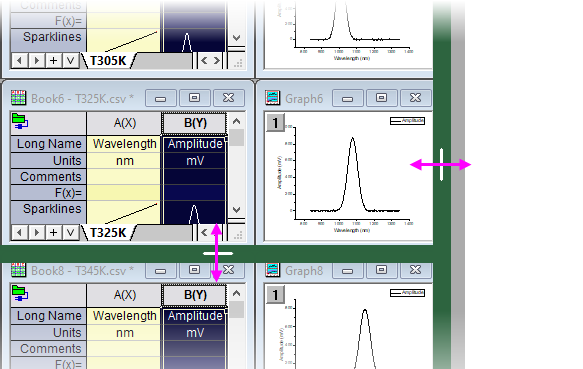The image size is (583, 369).
Task: Click the Book6 workbook window icon
Action: pyautogui.click(x=18, y=98)
